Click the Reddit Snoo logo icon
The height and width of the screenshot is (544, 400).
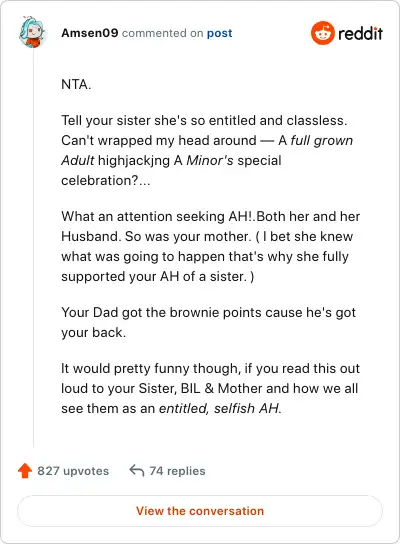tap(323, 33)
